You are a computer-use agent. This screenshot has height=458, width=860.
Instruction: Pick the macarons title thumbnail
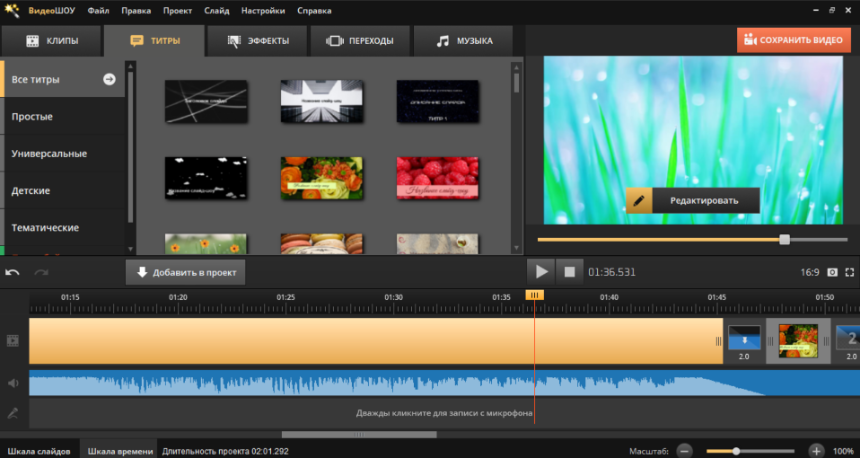[x=321, y=244]
